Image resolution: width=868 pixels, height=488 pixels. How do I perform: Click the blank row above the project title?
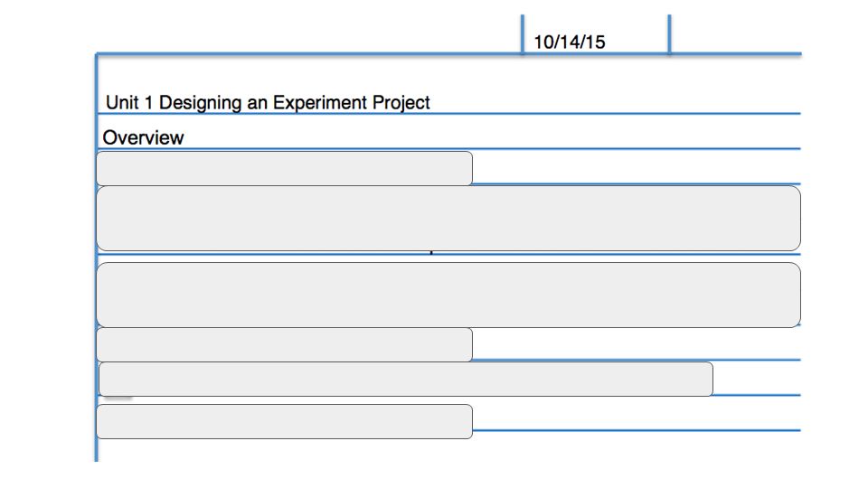point(449,73)
